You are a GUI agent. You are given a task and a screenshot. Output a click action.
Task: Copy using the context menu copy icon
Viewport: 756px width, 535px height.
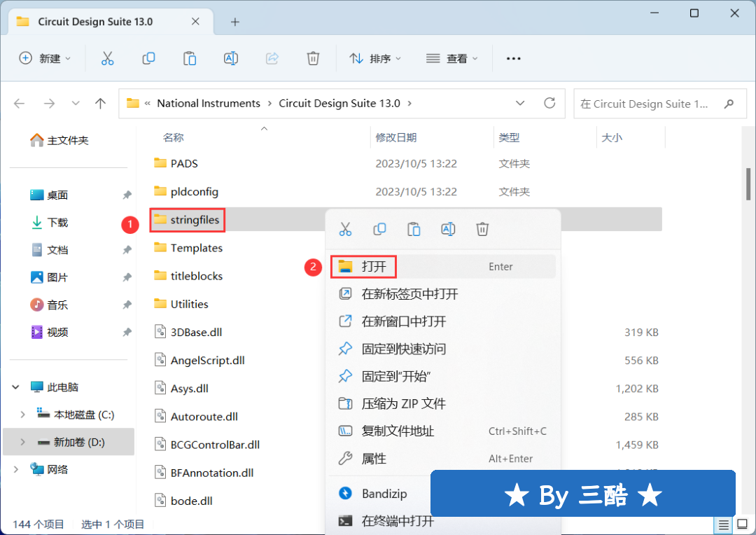point(379,229)
